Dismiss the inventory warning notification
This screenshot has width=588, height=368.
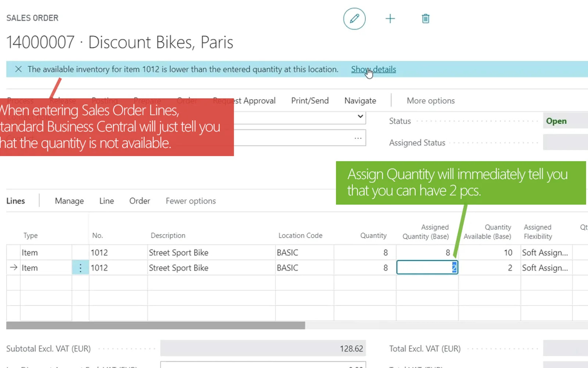18,69
